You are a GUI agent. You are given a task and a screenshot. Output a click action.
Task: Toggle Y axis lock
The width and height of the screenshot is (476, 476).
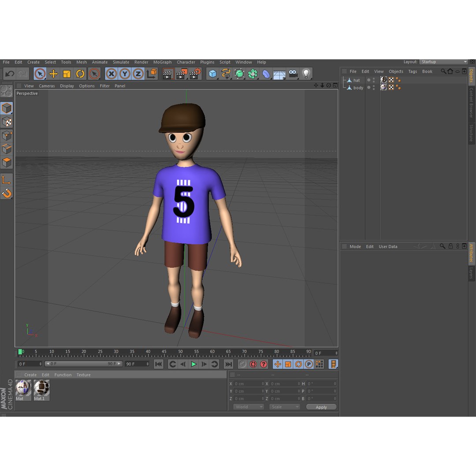(x=125, y=74)
